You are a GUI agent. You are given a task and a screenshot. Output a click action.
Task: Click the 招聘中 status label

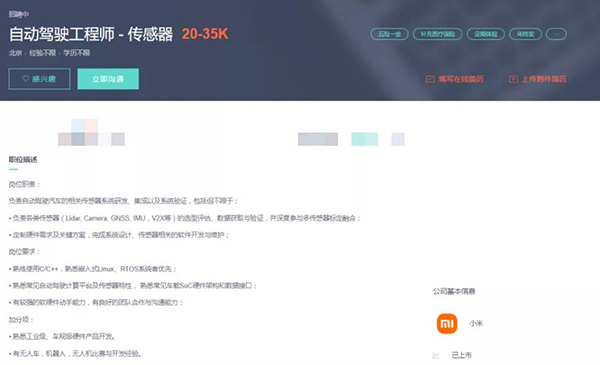coord(18,14)
